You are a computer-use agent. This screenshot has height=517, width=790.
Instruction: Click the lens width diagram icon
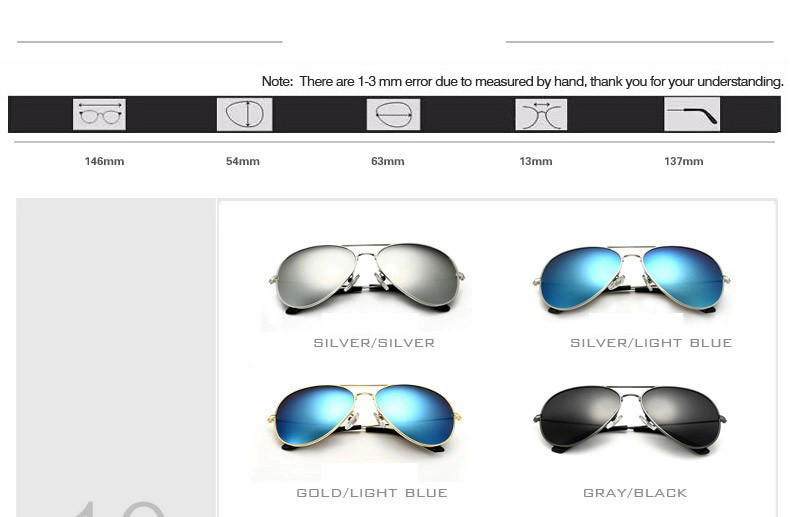pyautogui.click(x=393, y=114)
